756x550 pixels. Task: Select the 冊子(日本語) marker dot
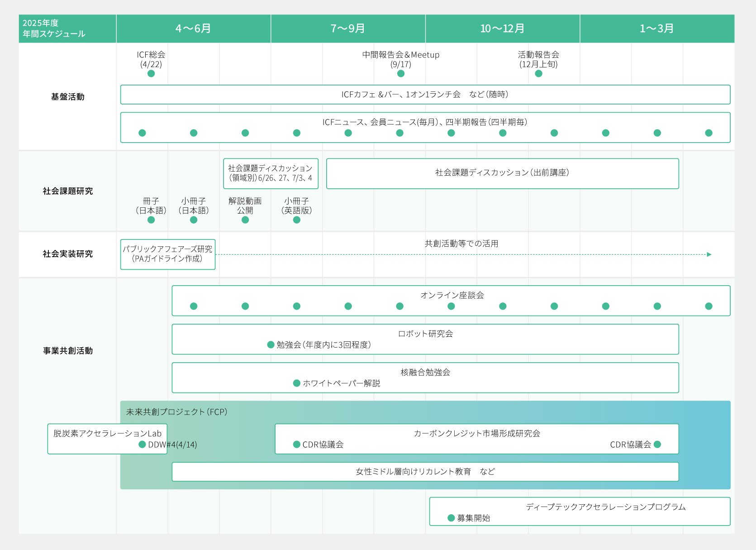pyautogui.click(x=151, y=220)
